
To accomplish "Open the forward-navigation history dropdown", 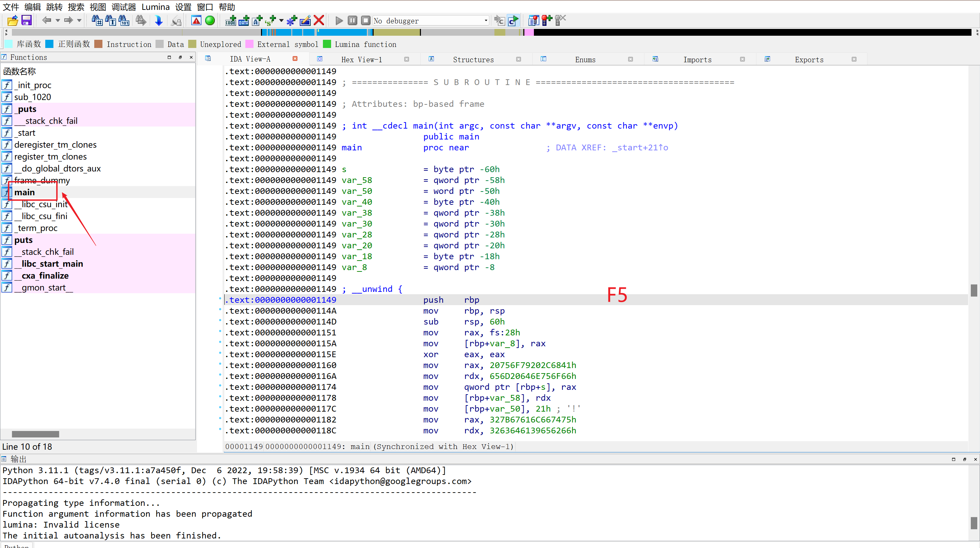I will click(x=79, y=20).
